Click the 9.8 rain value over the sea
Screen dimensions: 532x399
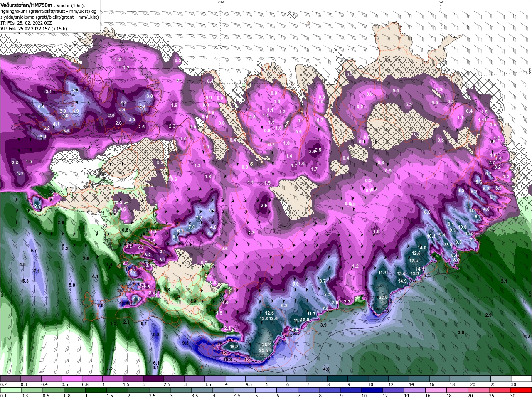(x=156, y=335)
